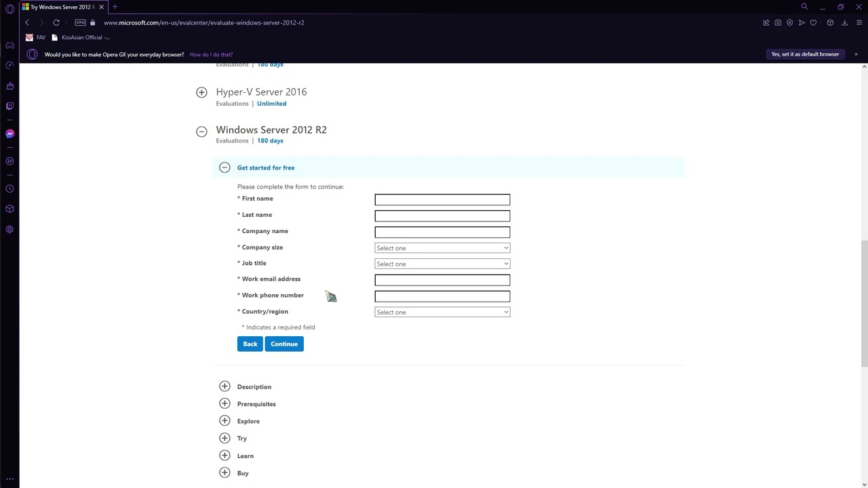Open the Job title dropdown
868x488 pixels.
(x=442, y=264)
